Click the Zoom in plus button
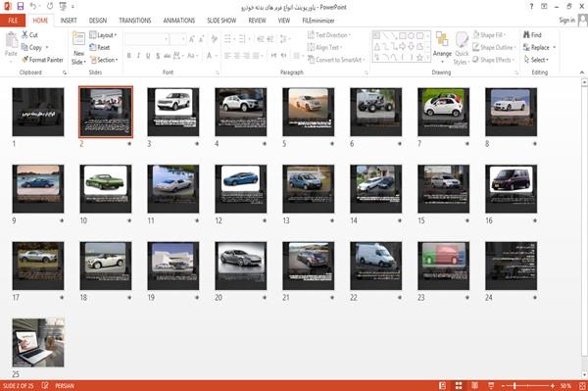588x391 pixels. pos(553,386)
